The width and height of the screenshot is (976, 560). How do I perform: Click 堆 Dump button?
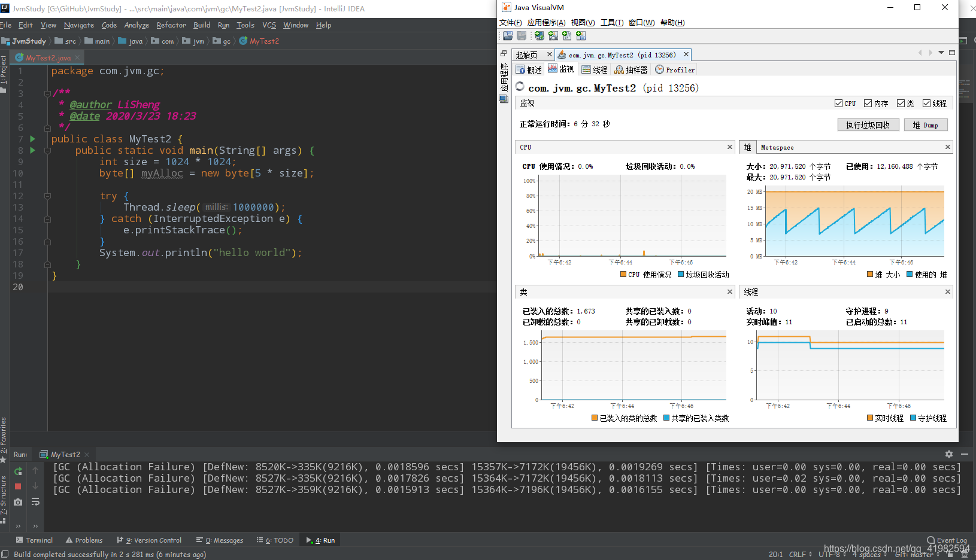point(925,125)
